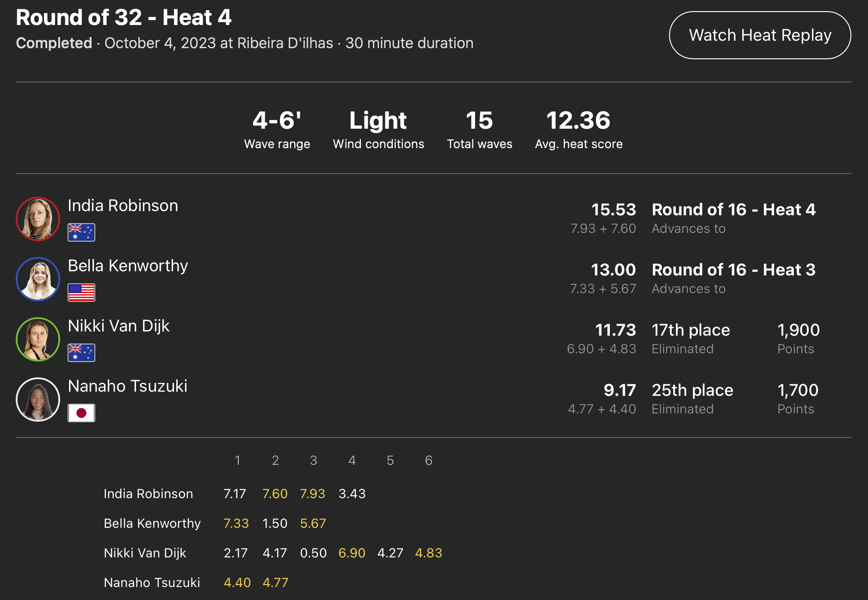Open Nikki Van Dijk's profile photo
The height and width of the screenshot is (600, 868).
coord(38,339)
